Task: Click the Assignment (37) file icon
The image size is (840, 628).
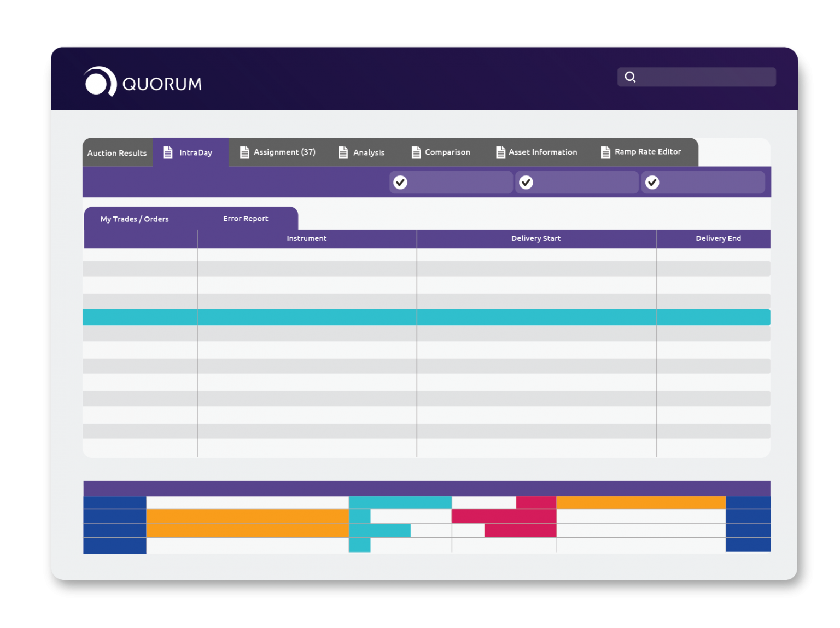Action: pos(244,152)
